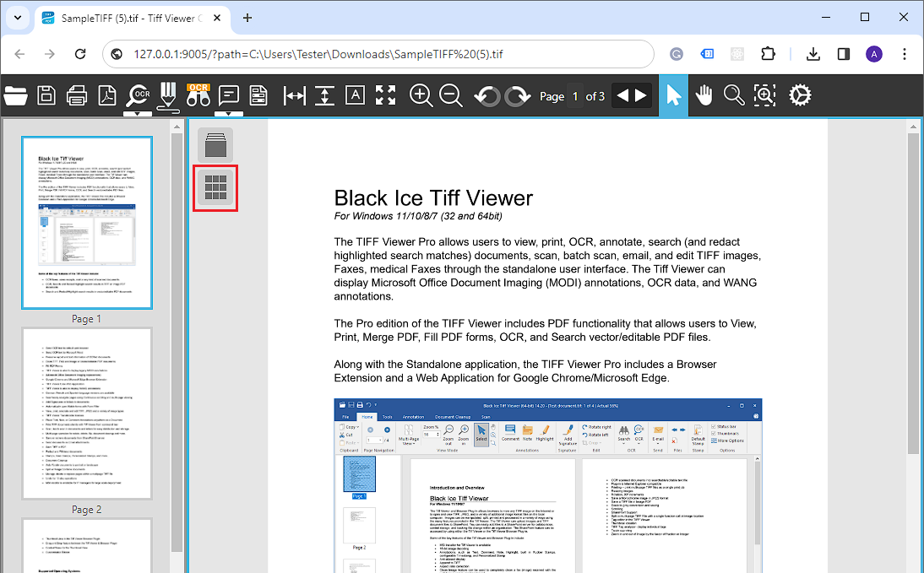924x573 pixels.
Task: Go back in browser history
Action: tap(19, 54)
